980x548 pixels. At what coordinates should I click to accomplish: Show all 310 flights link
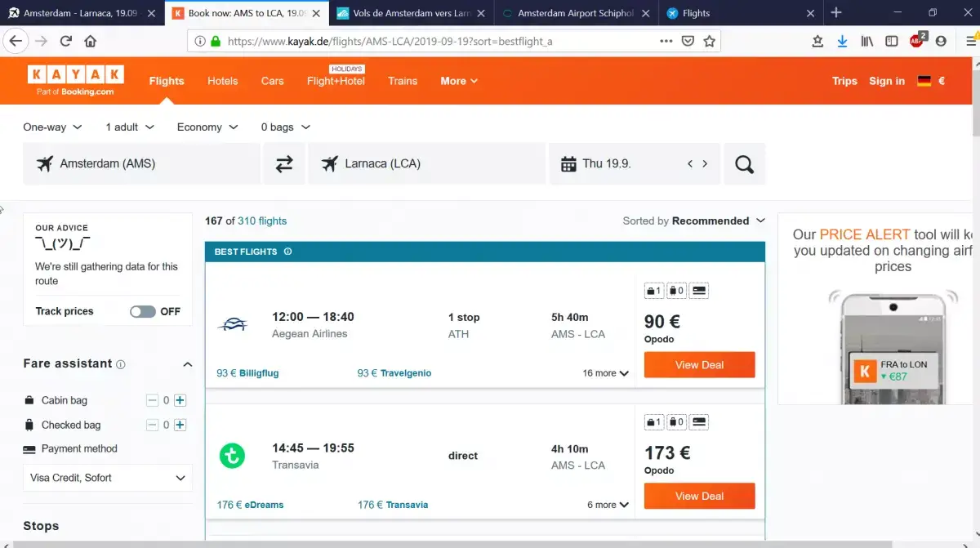tap(262, 221)
